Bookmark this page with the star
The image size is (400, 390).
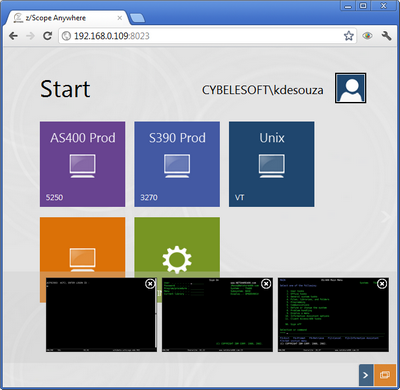pos(349,36)
